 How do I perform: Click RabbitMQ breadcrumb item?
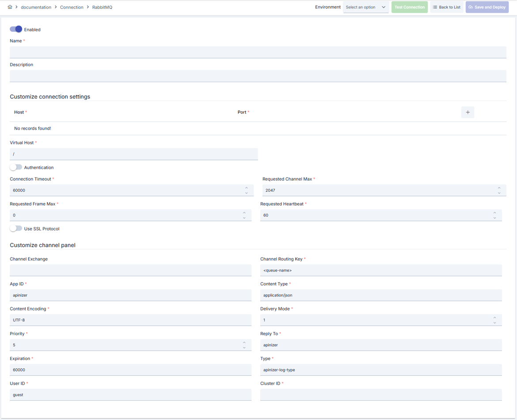pyautogui.click(x=102, y=7)
